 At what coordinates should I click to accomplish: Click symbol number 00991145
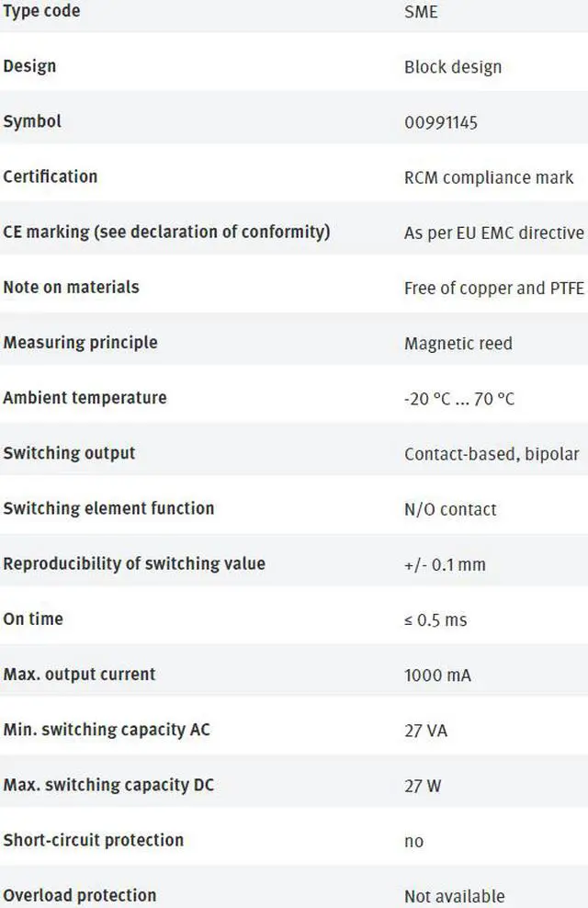(x=440, y=122)
